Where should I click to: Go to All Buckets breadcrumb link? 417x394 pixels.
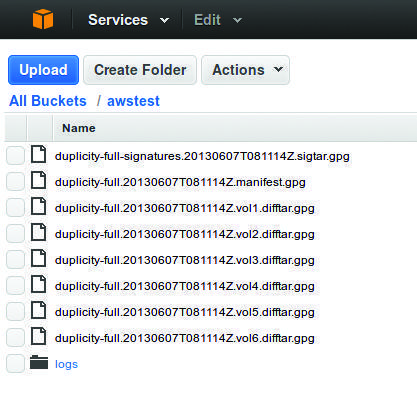tap(48, 101)
